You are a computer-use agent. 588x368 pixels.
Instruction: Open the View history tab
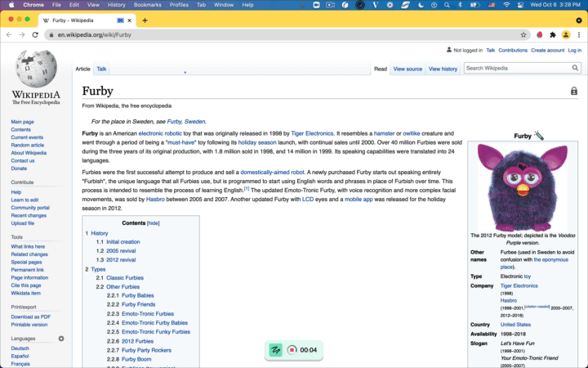tap(443, 69)
